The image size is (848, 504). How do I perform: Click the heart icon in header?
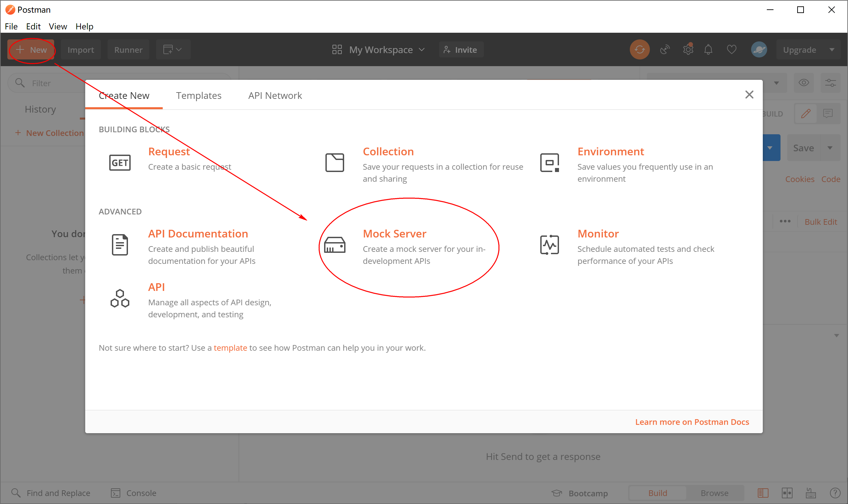[x=731, y=49]
